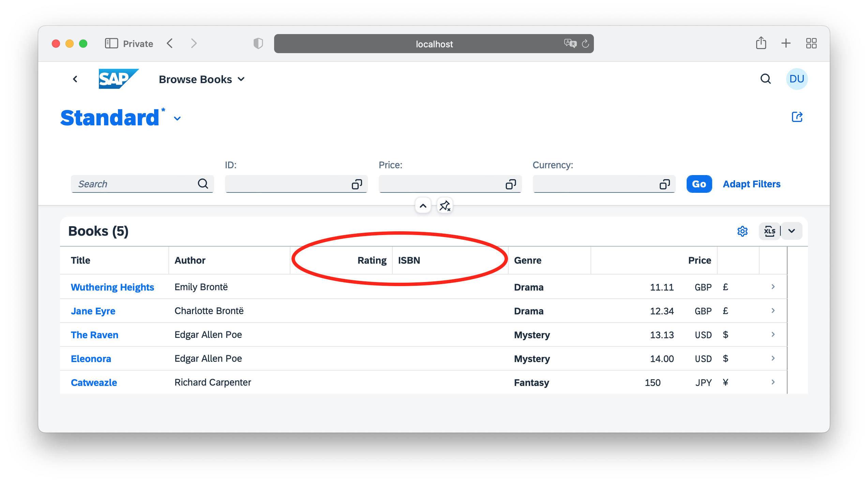The image size is (868, 483).
Task: Open The Raven link
Action: [x=94, y=335]
